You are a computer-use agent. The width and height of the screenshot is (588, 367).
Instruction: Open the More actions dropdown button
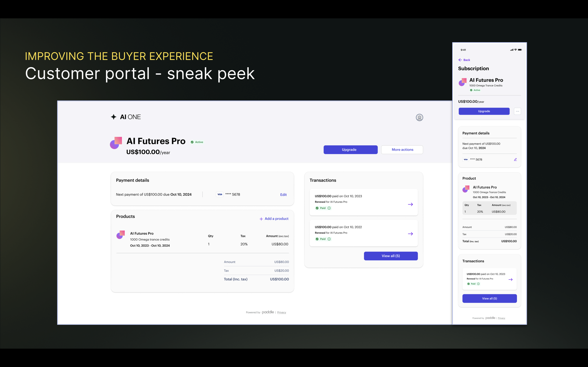coord(402,150)
